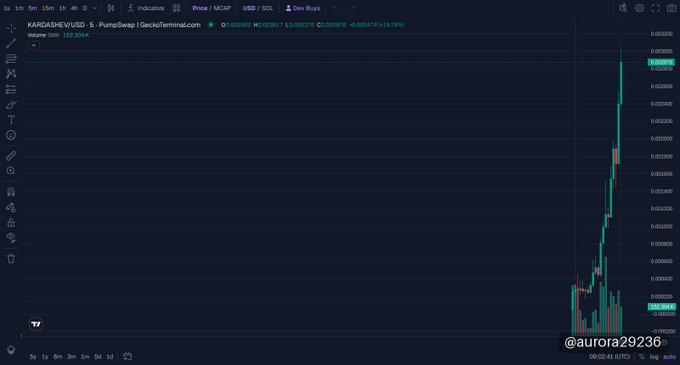Select the 1h timeframe

62,8
